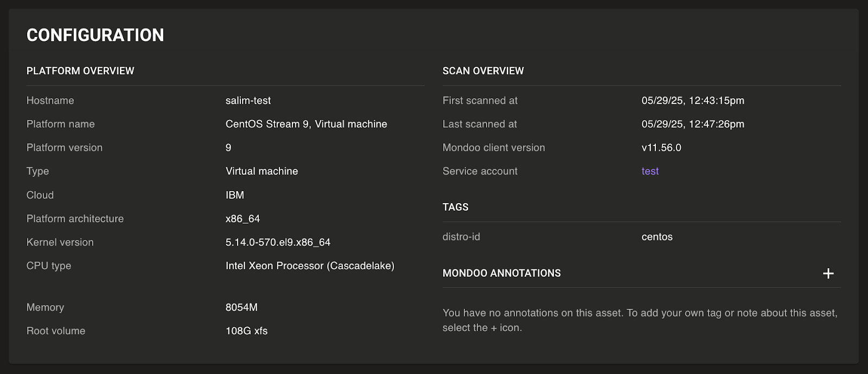This screenshot has height=374, width=868.
Task: Click the TAGS section header
Action: 455,207
